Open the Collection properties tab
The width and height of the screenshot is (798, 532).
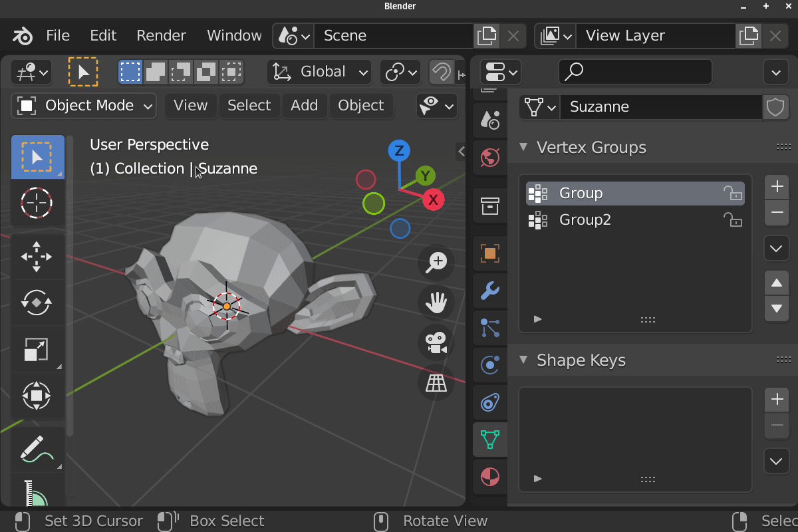[x=490, y=205]
